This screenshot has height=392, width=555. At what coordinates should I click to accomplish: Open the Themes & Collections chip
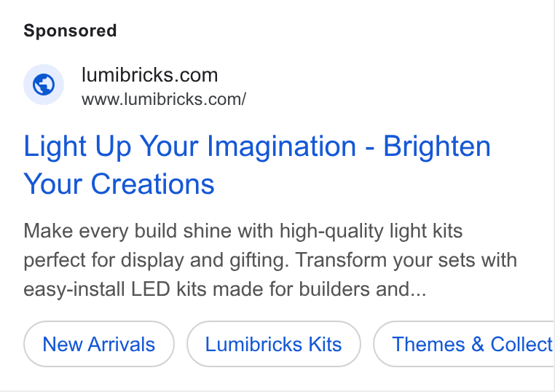point(464,344)
